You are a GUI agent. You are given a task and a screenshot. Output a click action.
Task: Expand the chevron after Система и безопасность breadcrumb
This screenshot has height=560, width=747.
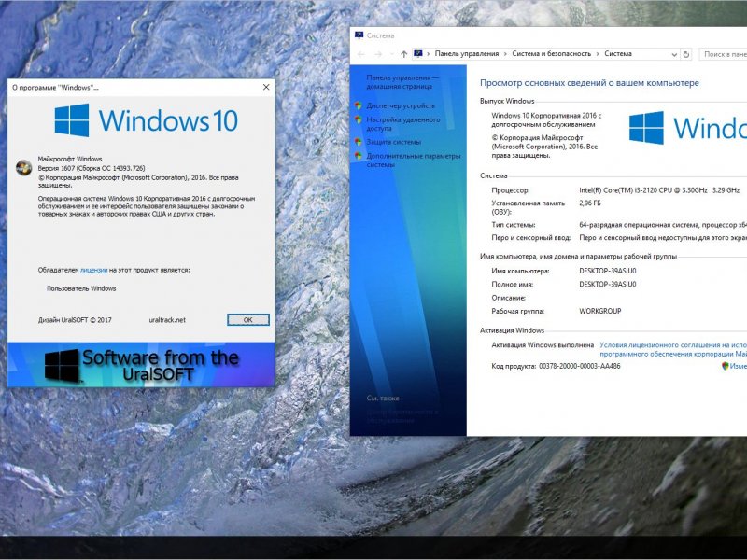tap(598, 54)
